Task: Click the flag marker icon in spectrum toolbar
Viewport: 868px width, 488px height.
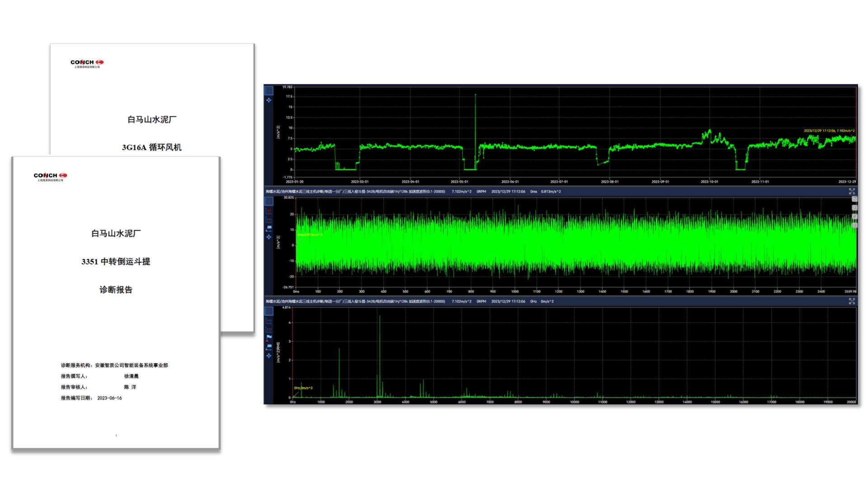Action: 269,337
